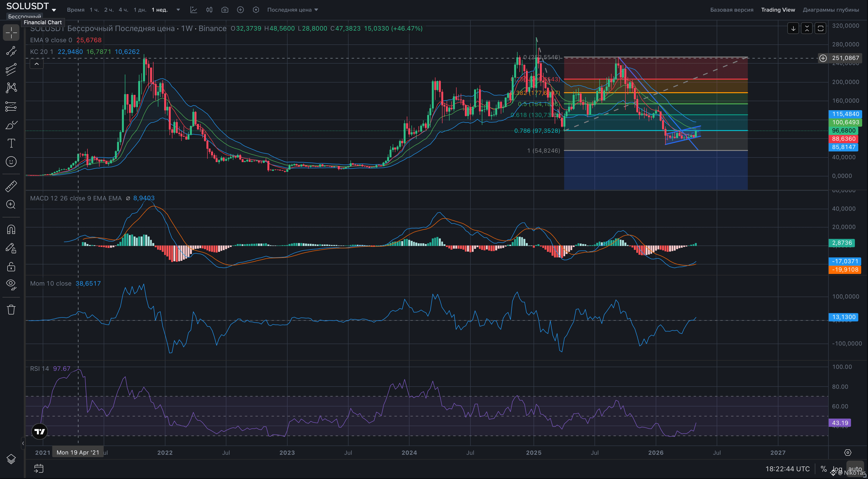The width and height of the screenshot is (868, 479).
Task: Open the emoji icons tool
Action: pos(11,162)
